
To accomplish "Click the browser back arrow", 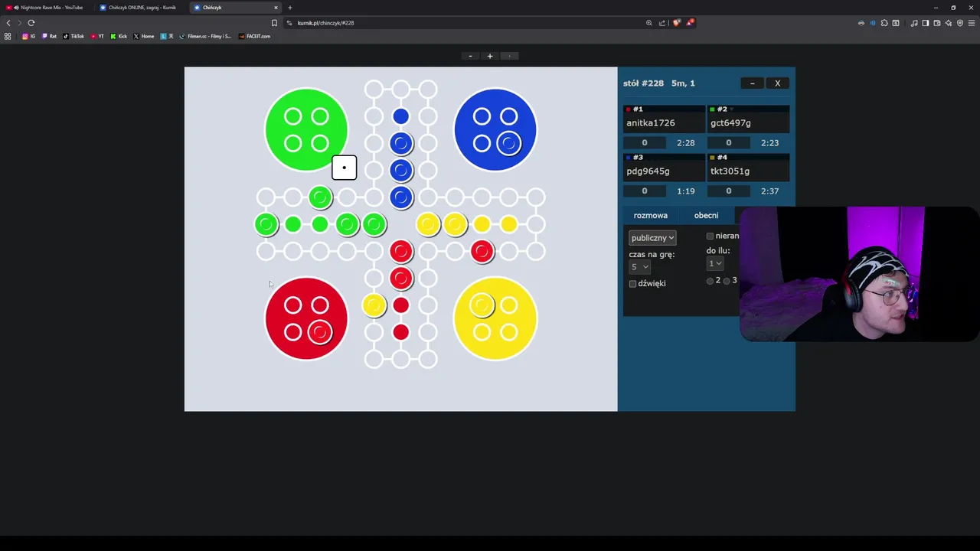I will (8, 23).
